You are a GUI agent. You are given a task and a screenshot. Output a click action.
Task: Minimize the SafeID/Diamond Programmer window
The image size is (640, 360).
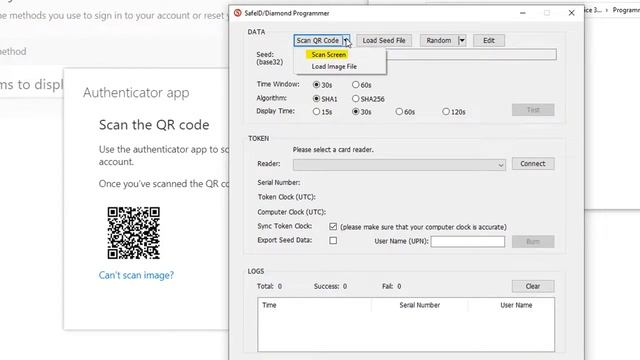pos(522,13)
